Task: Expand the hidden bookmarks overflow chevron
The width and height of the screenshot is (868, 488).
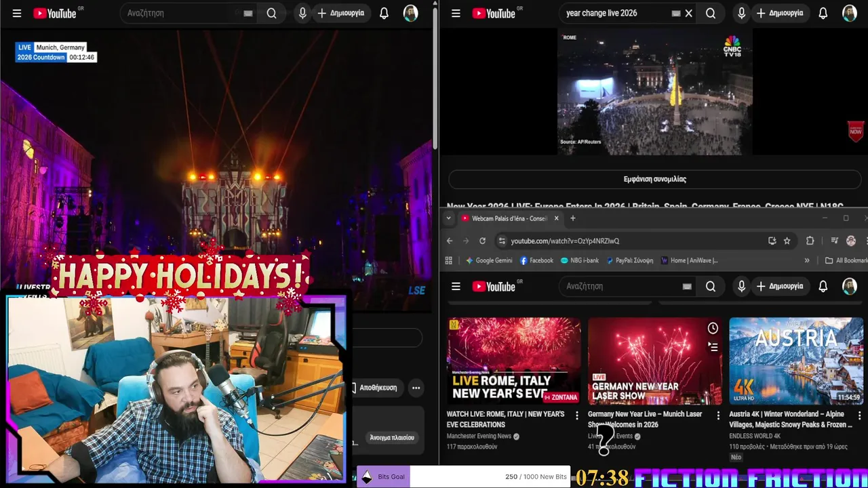Action: tap(807, 260)
